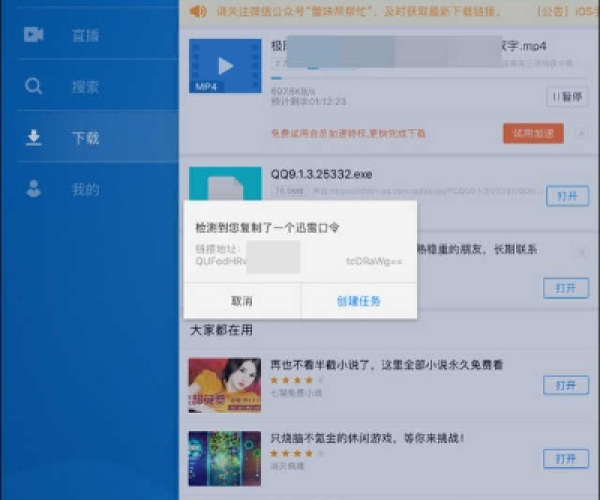
Task: Click the speaker announcement icon
Action: (198, 11)
